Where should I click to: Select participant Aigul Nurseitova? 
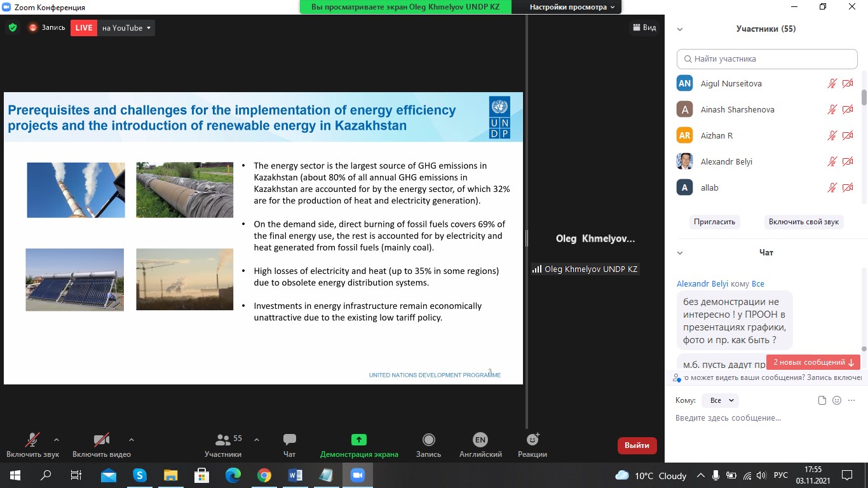click(x=731, y=83)
